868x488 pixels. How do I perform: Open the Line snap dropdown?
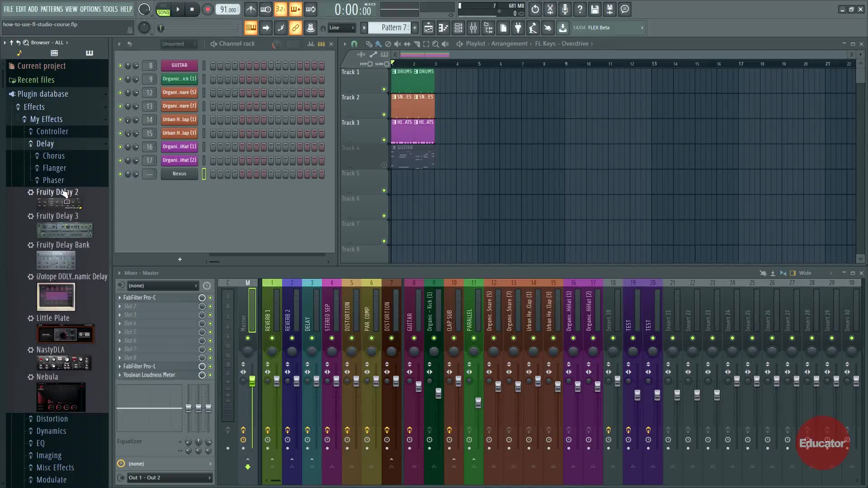[x=342, y=28]
